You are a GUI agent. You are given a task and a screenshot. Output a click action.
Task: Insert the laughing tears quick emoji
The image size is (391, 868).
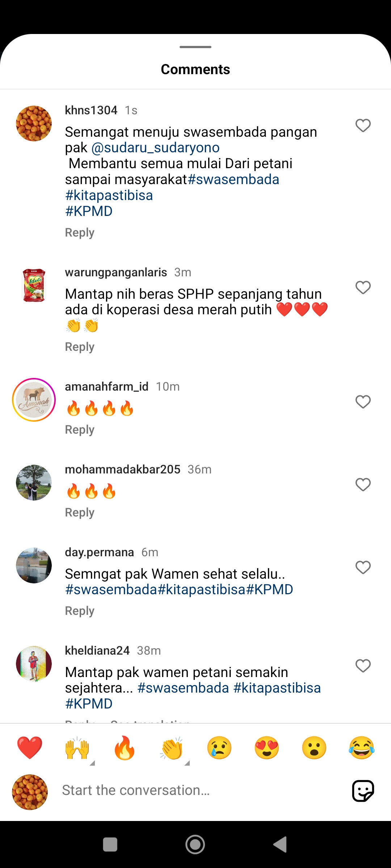[362, 748]
